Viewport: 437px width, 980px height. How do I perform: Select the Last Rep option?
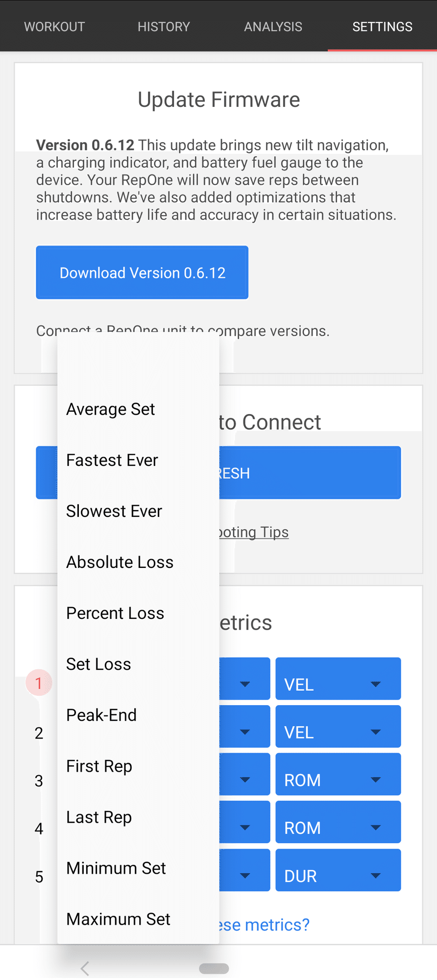coord(99,817)
